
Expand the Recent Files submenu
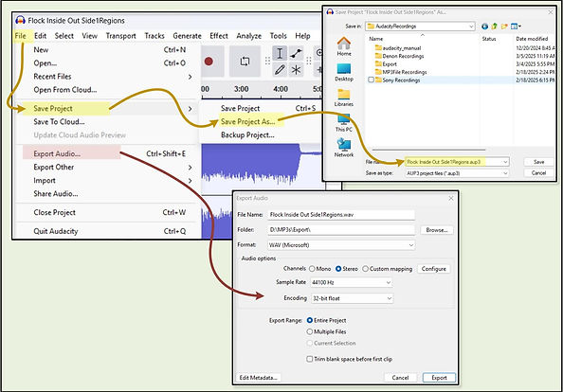[x=190, y=77]
